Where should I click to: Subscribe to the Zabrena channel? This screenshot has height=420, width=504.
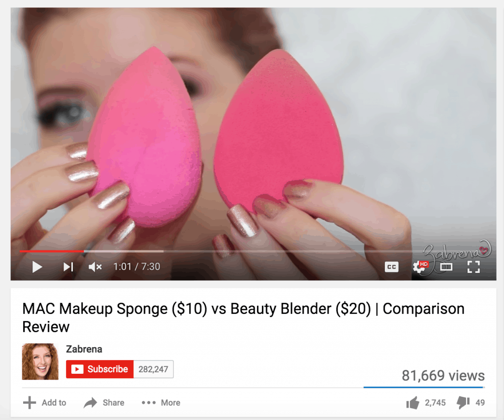pyautogui.click(x=99, y=369)
